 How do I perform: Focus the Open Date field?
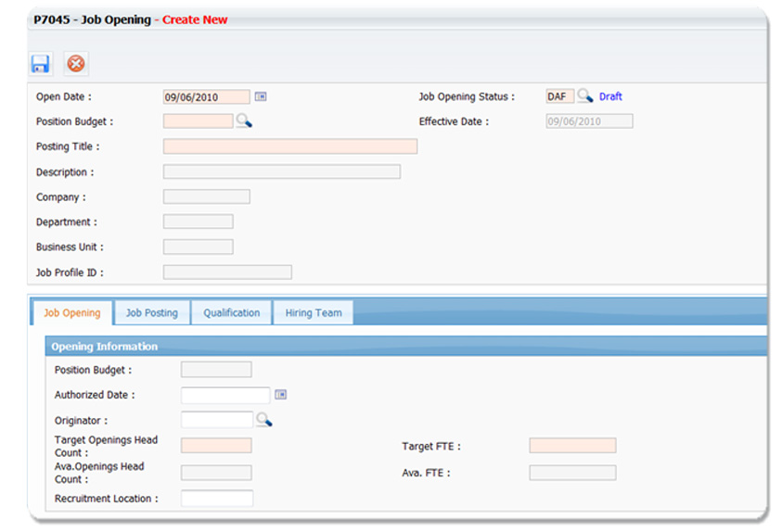[206, 96]
